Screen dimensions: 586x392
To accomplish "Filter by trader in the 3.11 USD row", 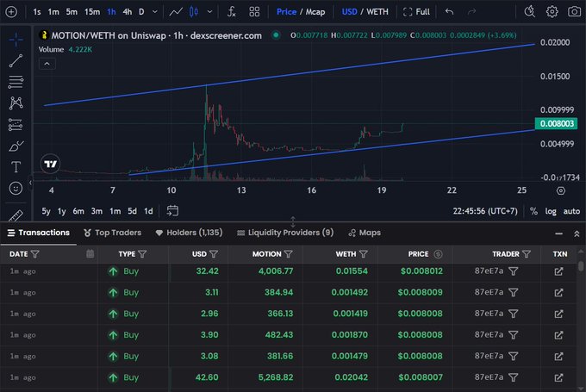I will (x=514, y=292).
